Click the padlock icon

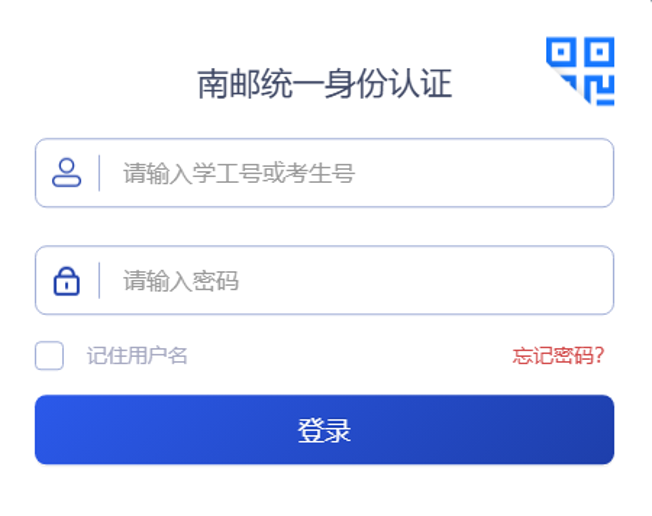[66, 280]
